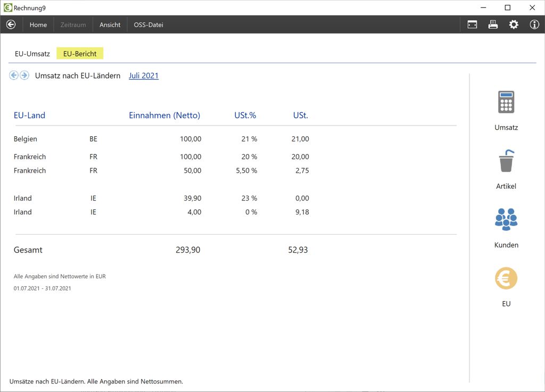
Task: Open the cash register icon in toolbar
Action: (472, 24)
